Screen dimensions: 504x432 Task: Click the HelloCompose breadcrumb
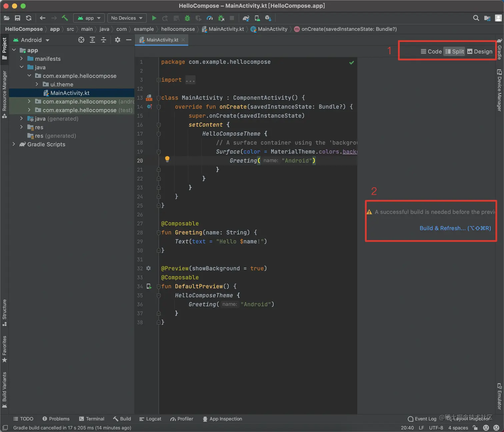(24, 29)
